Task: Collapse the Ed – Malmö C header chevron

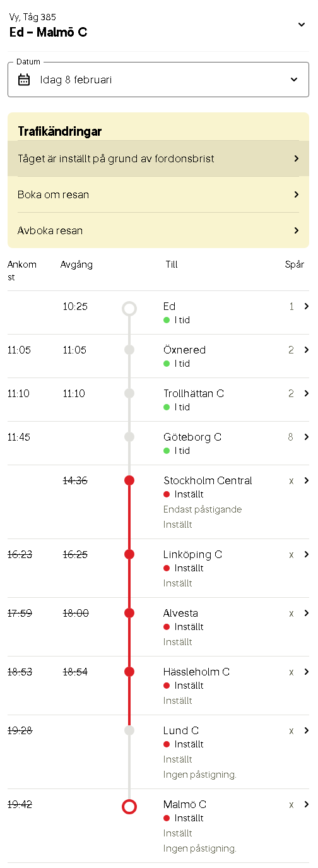Action: pos(302,25)
